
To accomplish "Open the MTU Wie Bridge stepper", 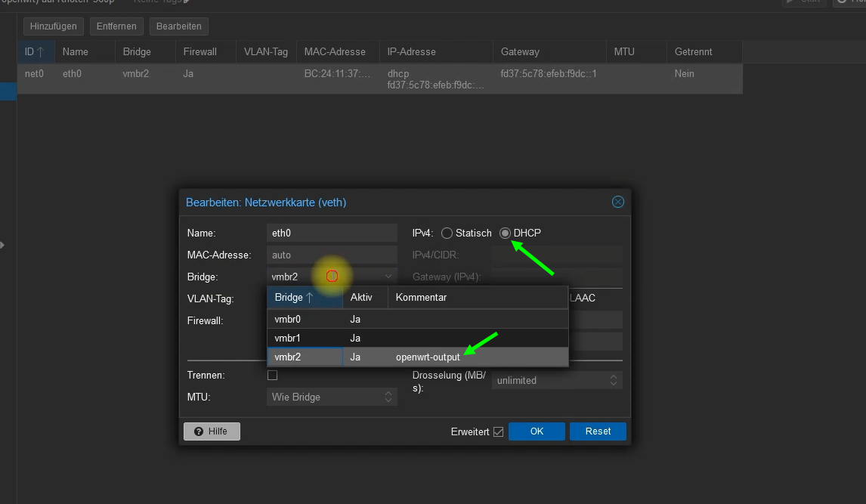I will pos(388,397).
